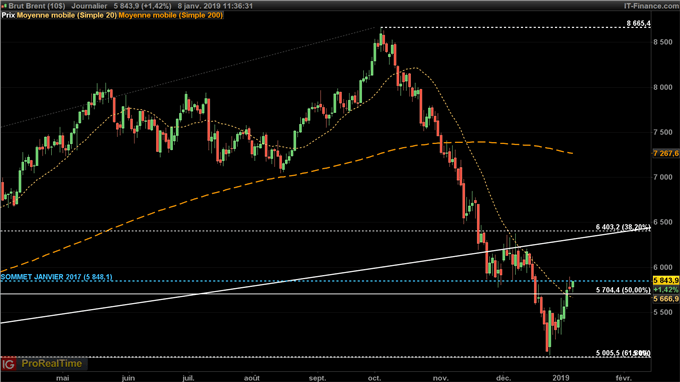
Task: Click the green +1,42% change tag
Action: tap(666, 290)
